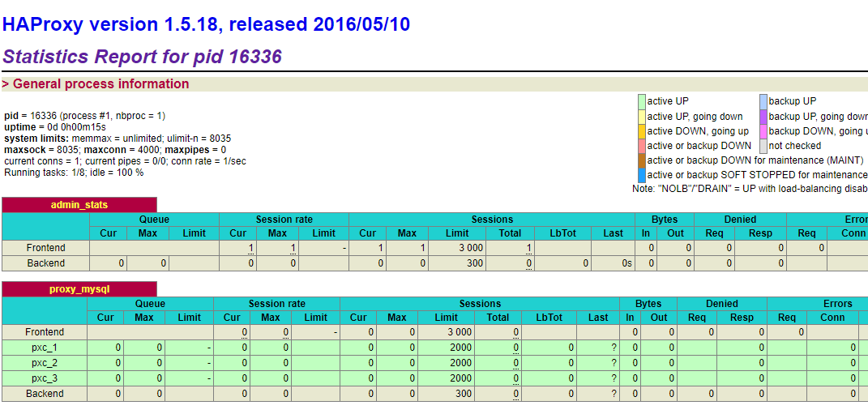Viewport: 868px width, 414px height.
Task: Click the yellow 'active UP, going down' swatch
Action: (641, 117)
